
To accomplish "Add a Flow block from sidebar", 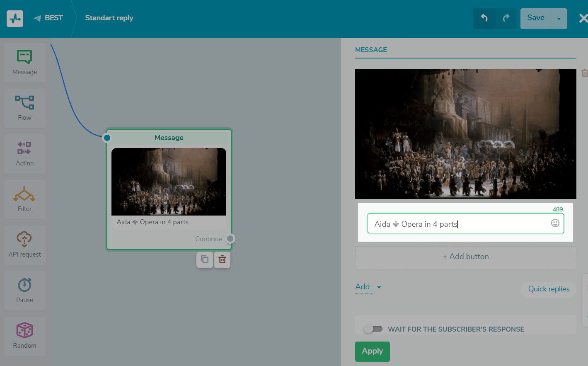I will click(25, 108).
